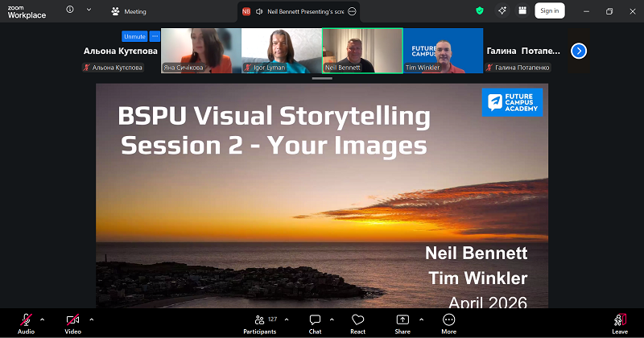Turn on camera with the Video icon
This screenshot has height=338, width=644.
(72, 319)
